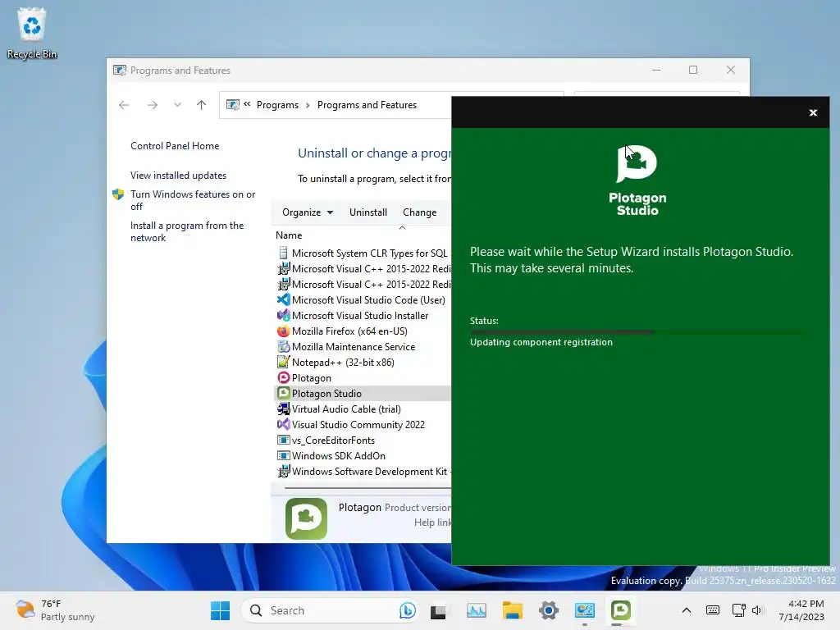Maximize the Programs and Features window
This screenshot has width=840, height=630.
click(693, 71)
